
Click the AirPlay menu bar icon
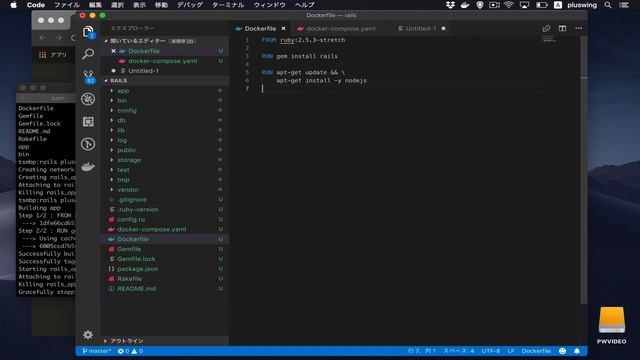click(524, 5)
